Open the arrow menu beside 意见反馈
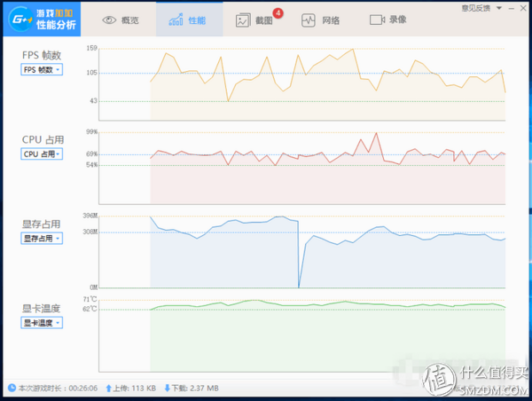This screenshot has height=401, width=532. click(x=499, y=8)
